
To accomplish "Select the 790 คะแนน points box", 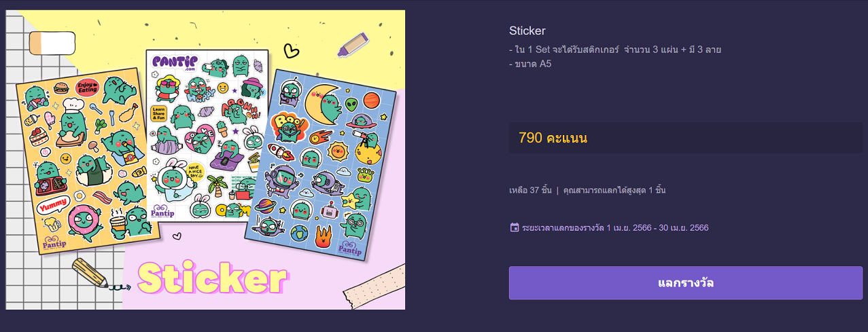I will [x=686, y=138].
